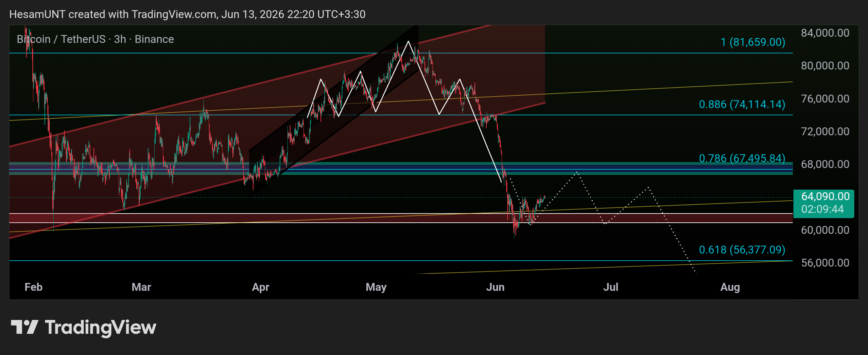Click the candle countdown "02:09:44"
This screenshot has width=868, height=355.
pos(823,209)
